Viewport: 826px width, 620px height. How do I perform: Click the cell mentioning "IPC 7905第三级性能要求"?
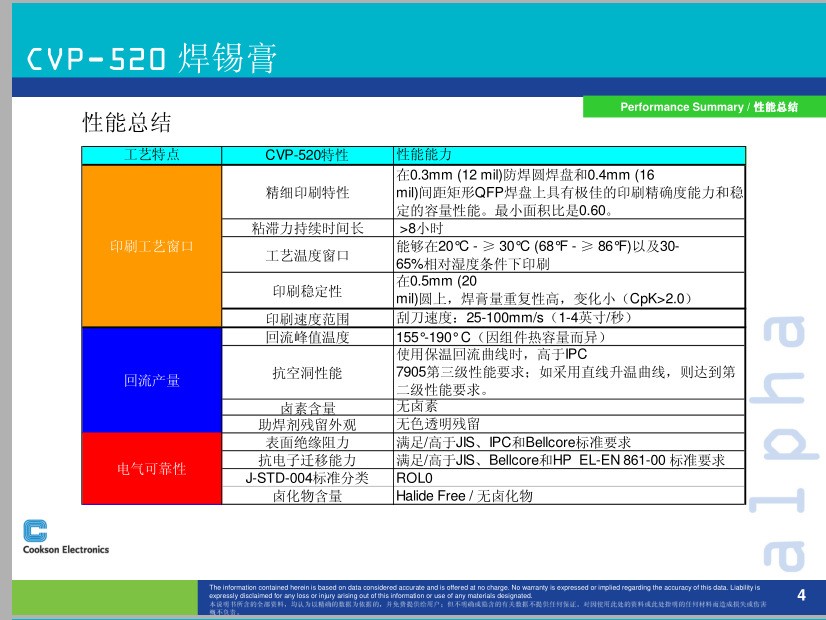[569, 372]
